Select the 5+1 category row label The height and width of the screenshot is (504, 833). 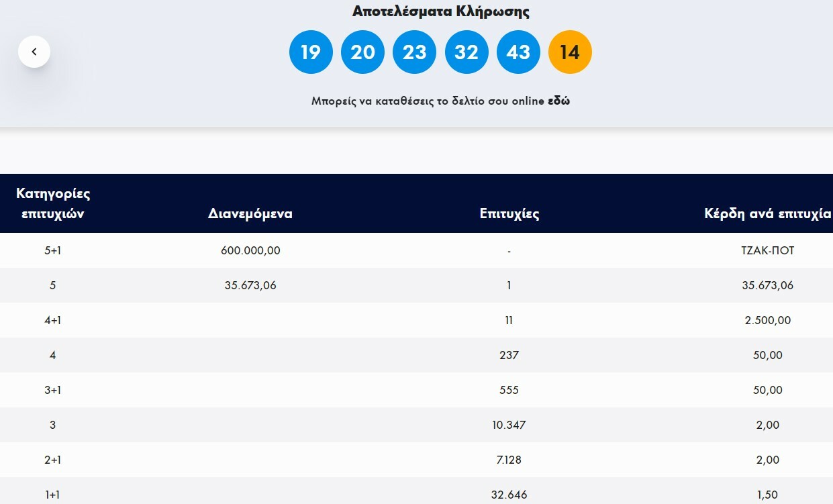point(53,250)
